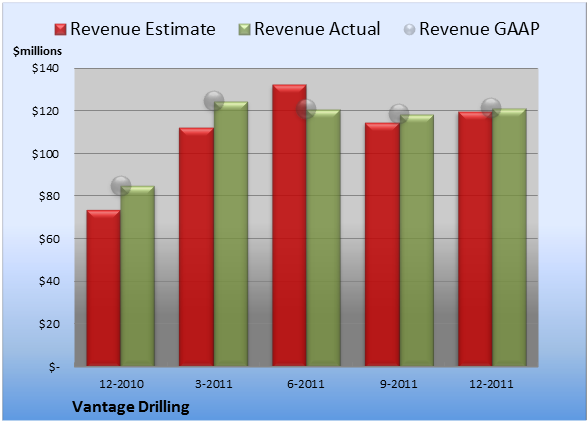This screenshot has width=588, height=422.
Task: Click the "Vantage Drilling" chart title
Action: coord(131,407)
